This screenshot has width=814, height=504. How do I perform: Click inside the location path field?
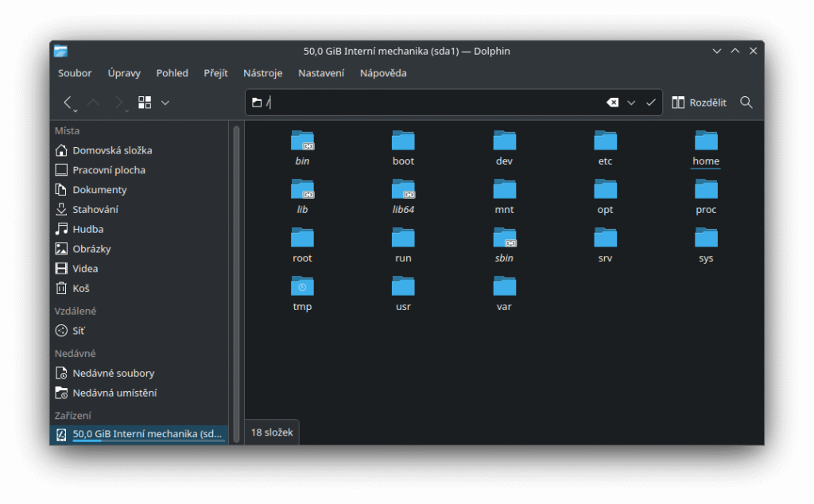429,103
